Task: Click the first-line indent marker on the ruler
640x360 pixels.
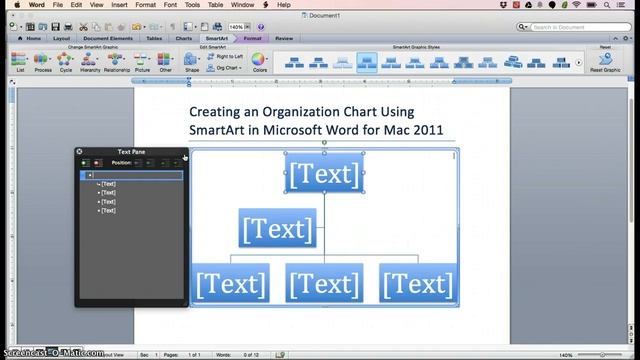Action: pyautogui.click(x=189, y=79)
